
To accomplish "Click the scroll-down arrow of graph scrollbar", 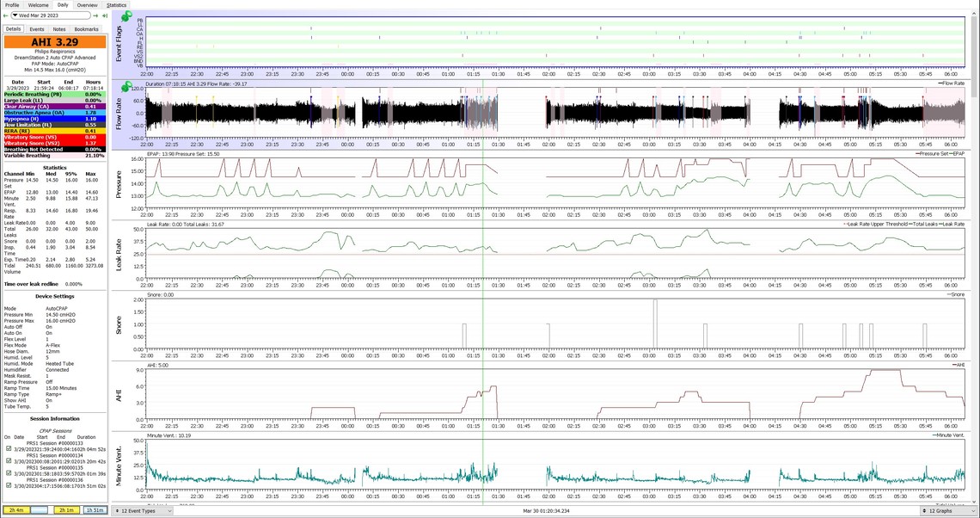I will [975, 501].
